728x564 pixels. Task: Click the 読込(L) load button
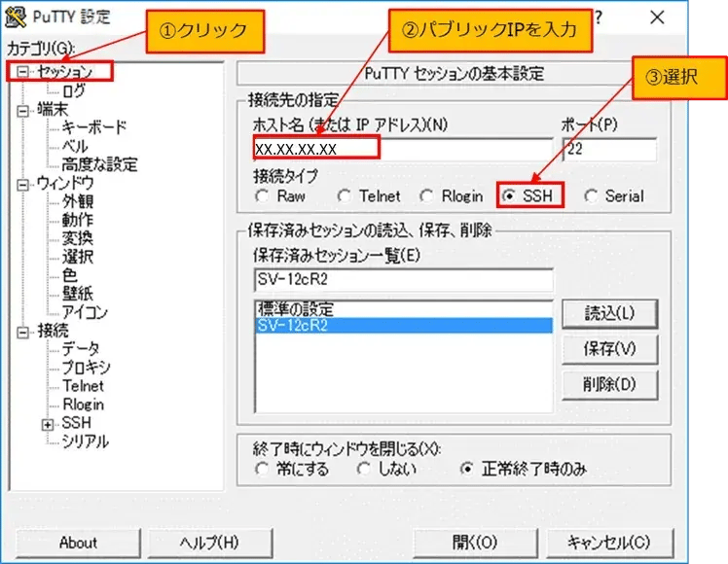609,313
